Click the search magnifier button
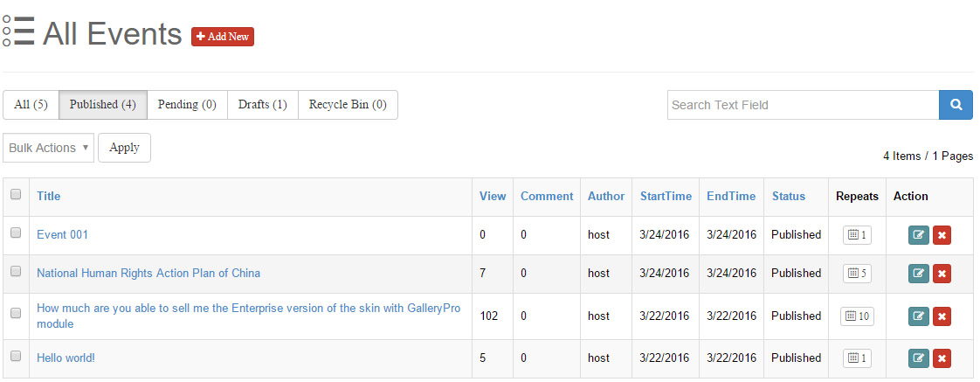 click(x=956, y=105)
